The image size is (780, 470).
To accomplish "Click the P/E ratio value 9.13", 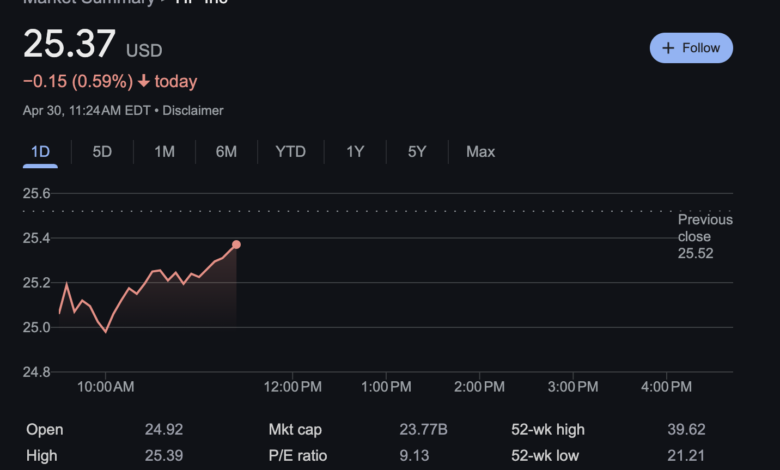I will click(x=414, y=456).
